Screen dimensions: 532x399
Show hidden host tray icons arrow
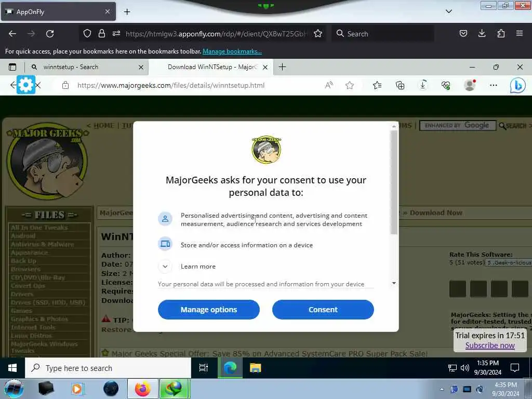click(442, 389)
